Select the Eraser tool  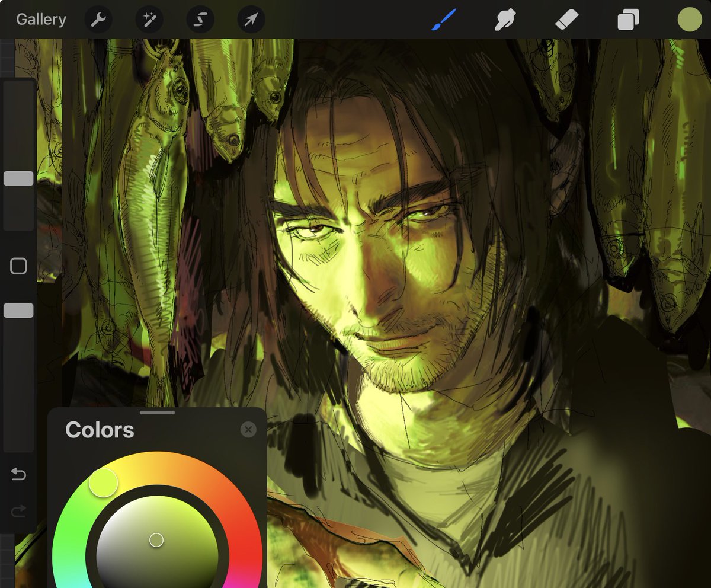[x=566, y=20]
